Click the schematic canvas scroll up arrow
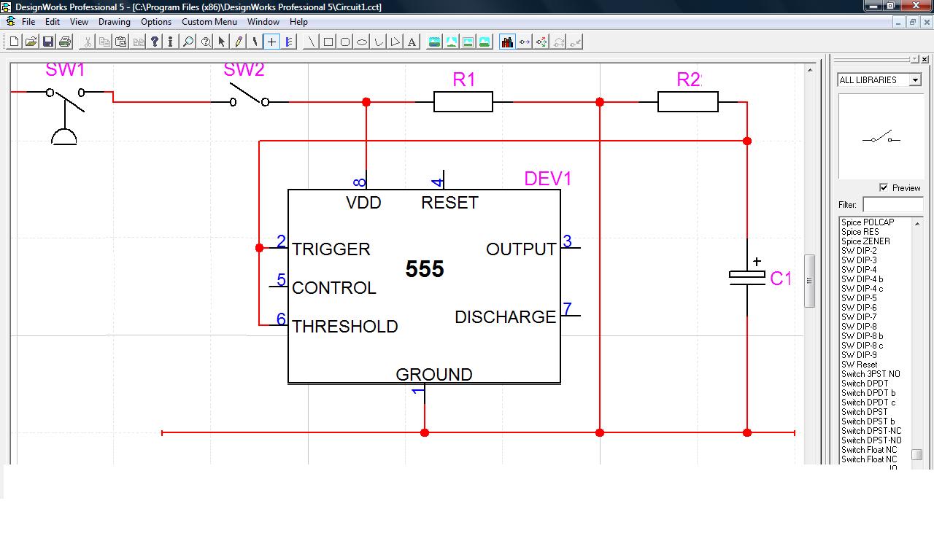 [x=810, y=70]
